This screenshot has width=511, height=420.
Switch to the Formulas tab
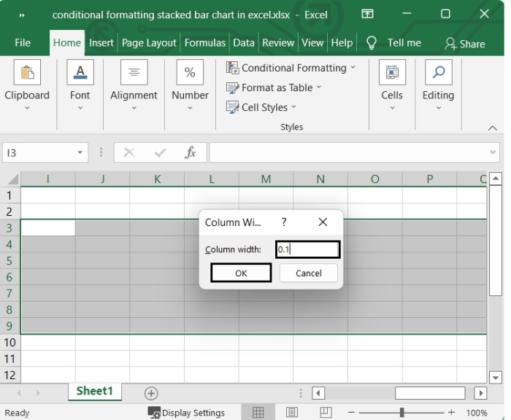click(204, 42)
